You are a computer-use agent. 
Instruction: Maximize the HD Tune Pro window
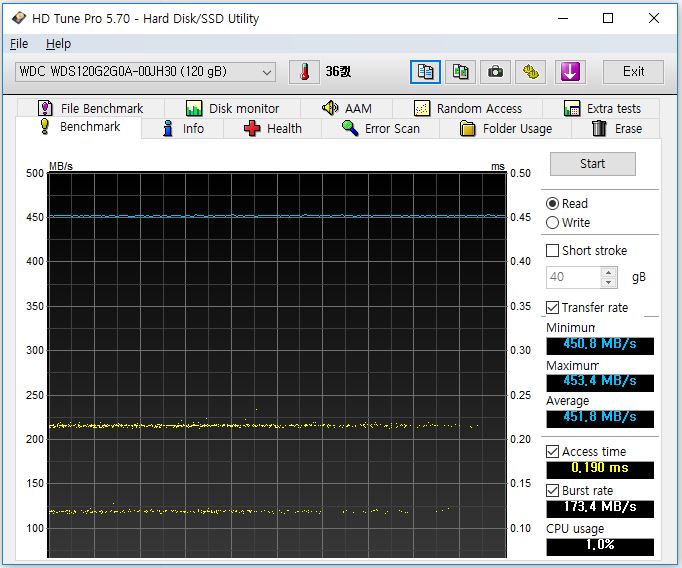[x=608, y=18]
